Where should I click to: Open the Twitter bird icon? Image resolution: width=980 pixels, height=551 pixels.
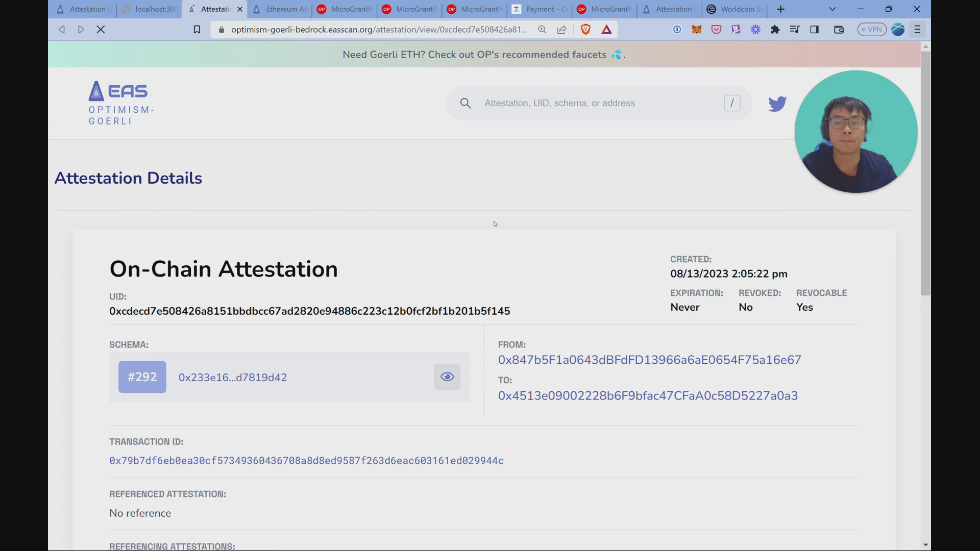click(777, 104)
